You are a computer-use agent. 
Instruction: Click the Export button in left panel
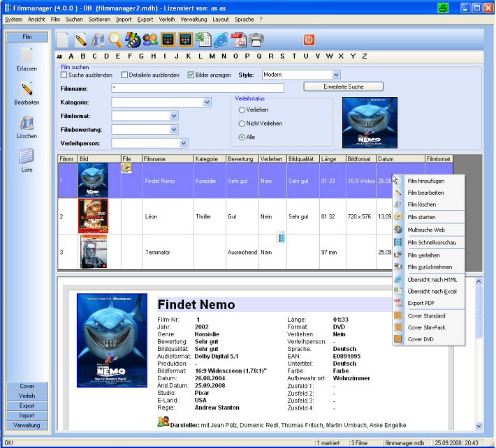tap(27, 405)
